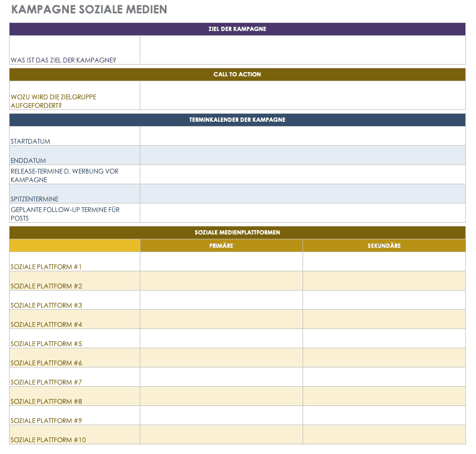Click the "SOZIALE PLATTFORM #9" row label
The width and height of the screenshot is (476, 454).
coord(46,420)
